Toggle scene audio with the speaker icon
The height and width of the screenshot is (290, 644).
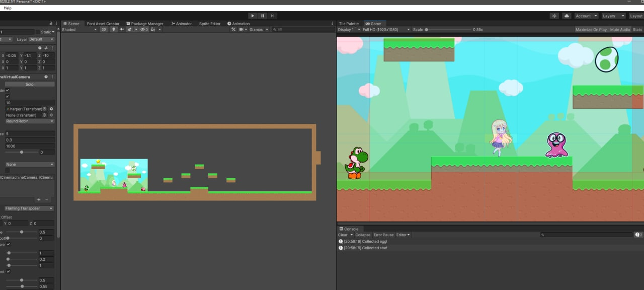[x=121, y=30]
